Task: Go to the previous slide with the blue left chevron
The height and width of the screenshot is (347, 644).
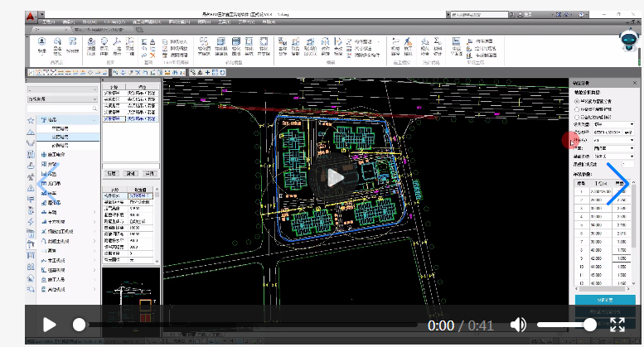Action: 49,183
